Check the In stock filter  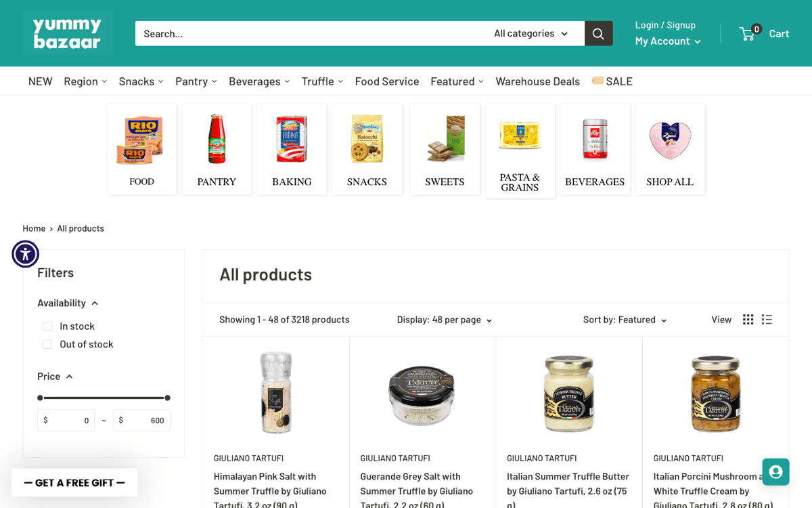click(x=47, y=326)
